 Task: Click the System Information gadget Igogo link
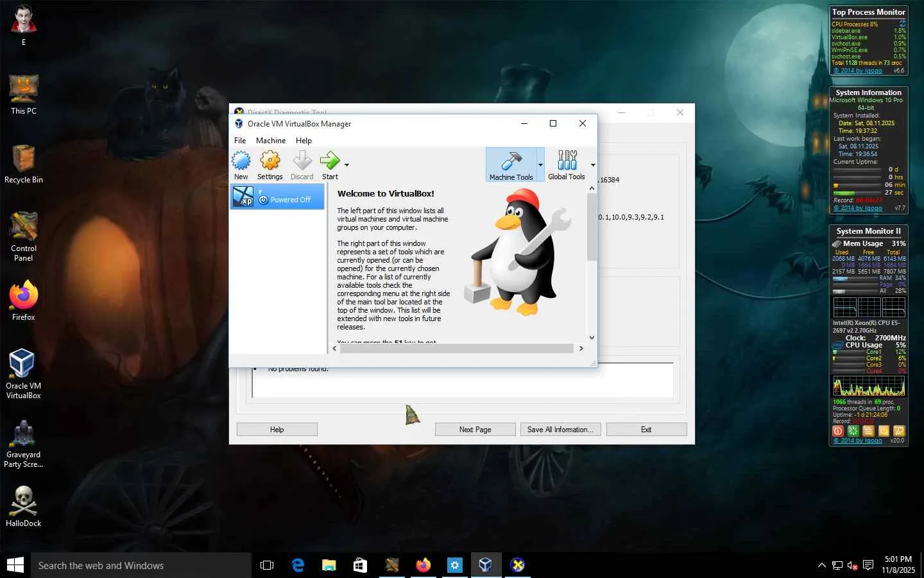(x=858, y=208)
